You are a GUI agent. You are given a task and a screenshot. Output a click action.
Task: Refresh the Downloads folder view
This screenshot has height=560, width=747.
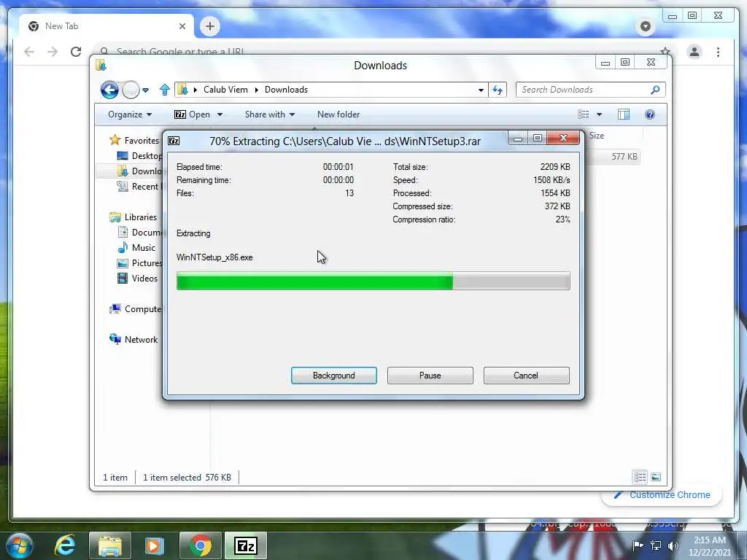tap(498, 90)
